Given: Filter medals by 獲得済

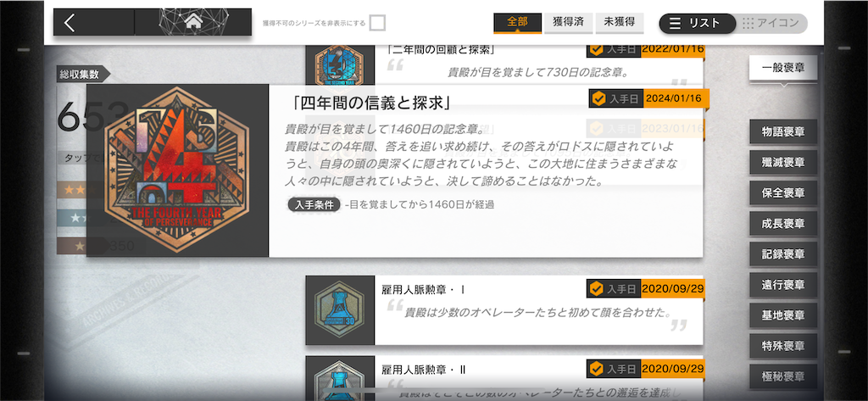Looking at the screenshot, I should tap(569, 23).
